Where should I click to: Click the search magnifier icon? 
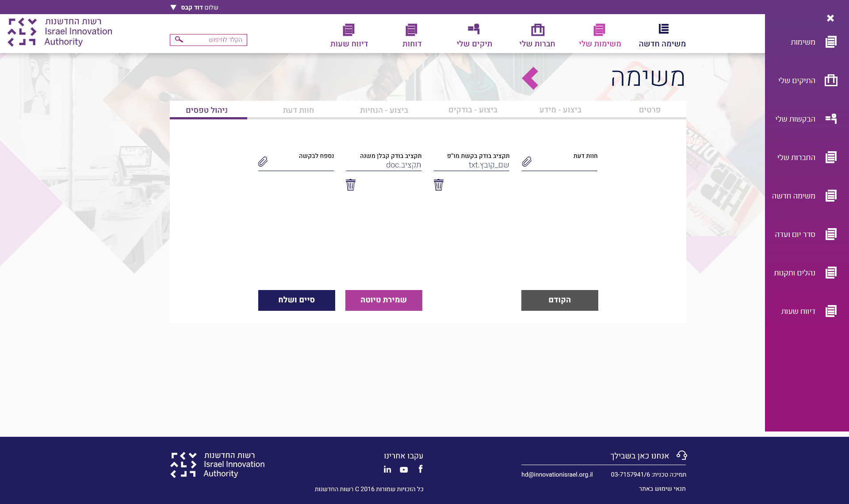[179, 40]
